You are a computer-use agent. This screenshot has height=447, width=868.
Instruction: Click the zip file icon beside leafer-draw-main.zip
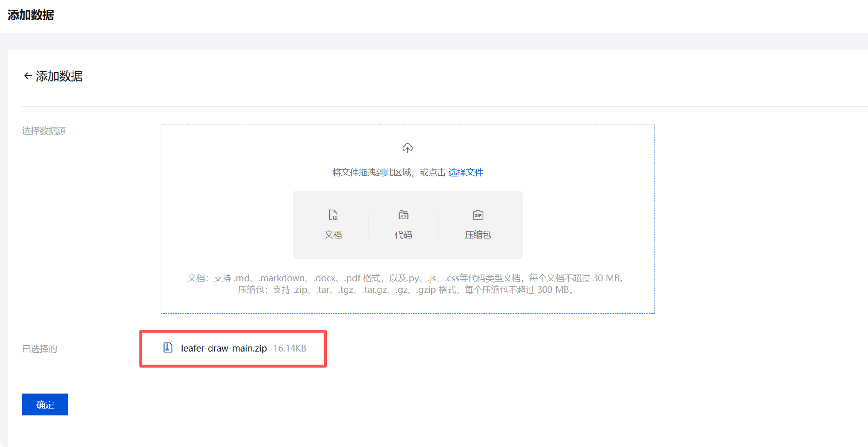click(x=168, y=348)
